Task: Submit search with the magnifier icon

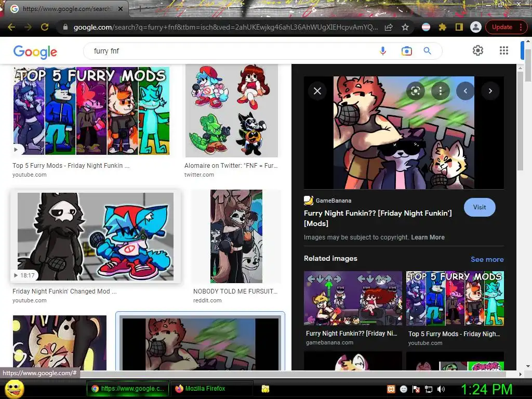Action: [428, 51]
